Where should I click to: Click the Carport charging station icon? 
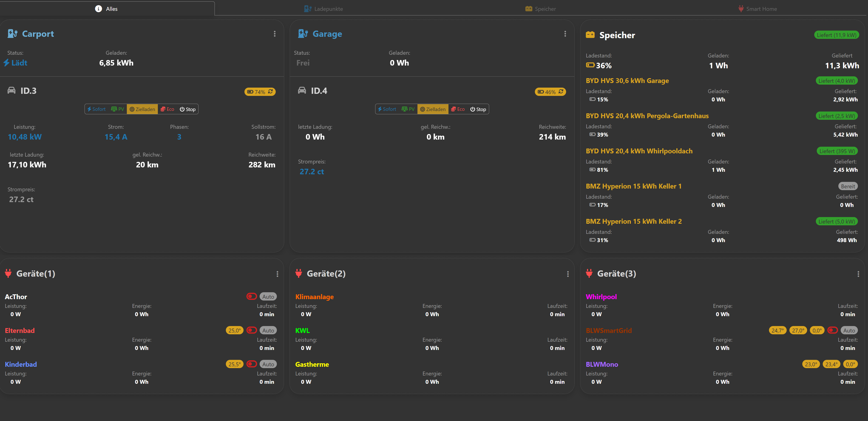[x=12, y=33]
